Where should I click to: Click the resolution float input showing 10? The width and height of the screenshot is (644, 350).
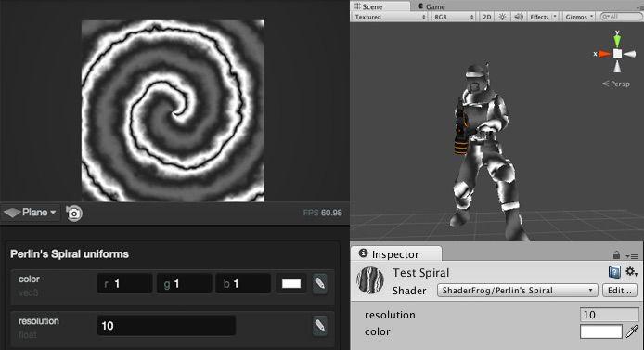[x=166, y=326]
